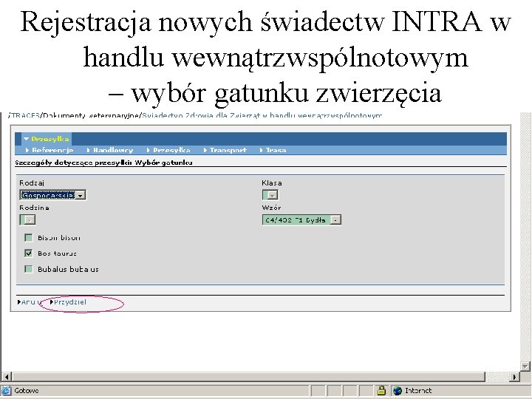Image resolution: width=532 pixels, height=399 pixels.
Task: Collapse the Przesyłka header section
Action: click(46, 139)
